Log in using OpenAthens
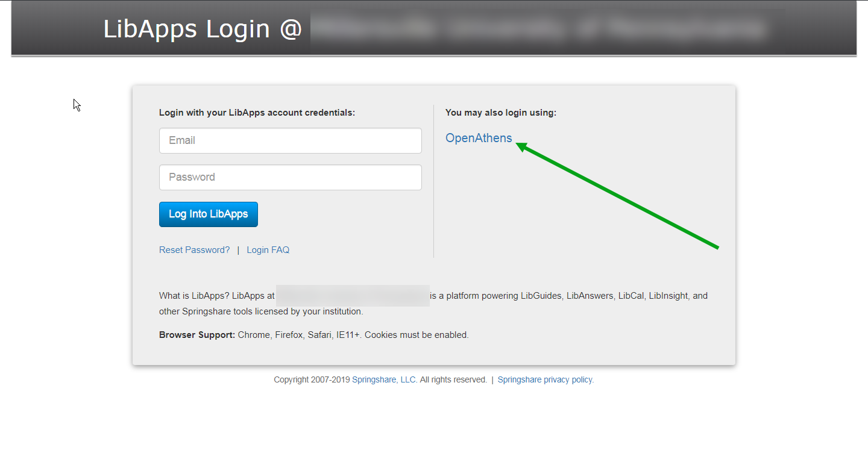 479,138
